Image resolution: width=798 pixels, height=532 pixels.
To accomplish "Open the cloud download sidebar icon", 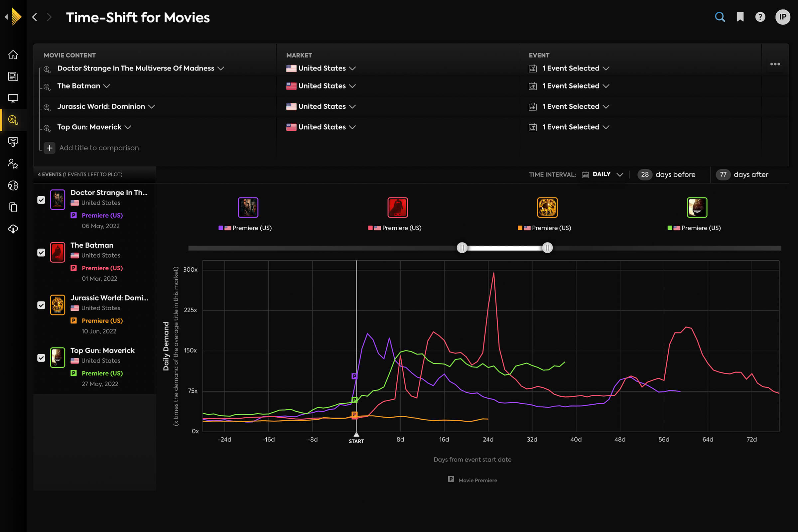I will tap(13, 229).
